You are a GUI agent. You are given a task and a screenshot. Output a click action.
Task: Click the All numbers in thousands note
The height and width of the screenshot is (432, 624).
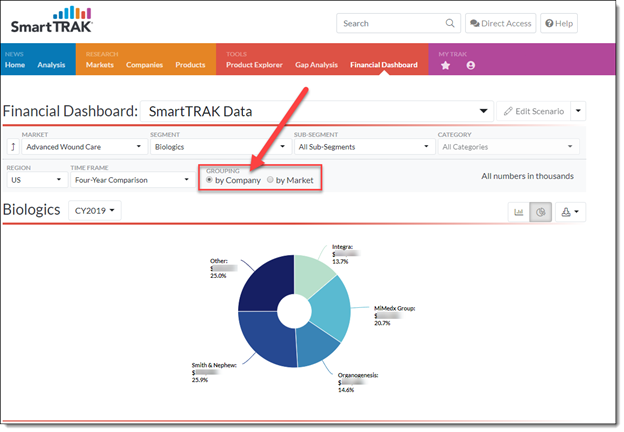[528, 176]
